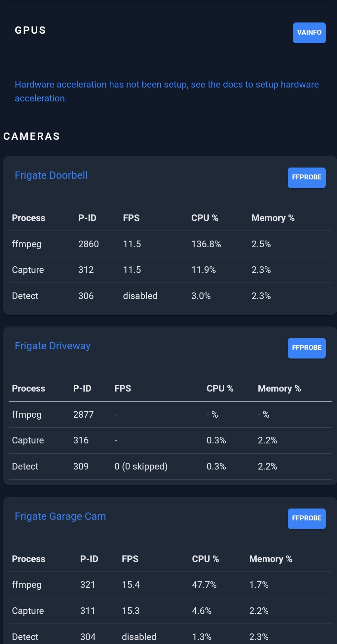Select the Detect process for Frigate Doorbell
The width and height of the screenshot is (337, 644).
(25, 296)
